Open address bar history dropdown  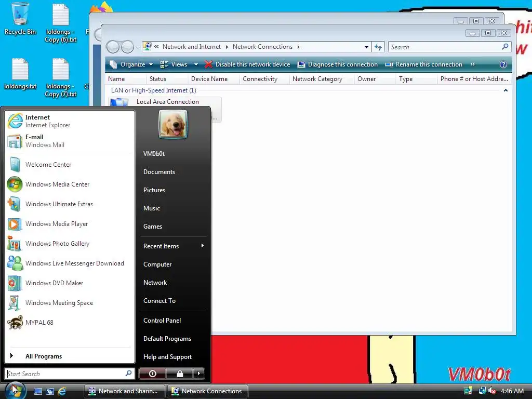pyautogui.click(x=366, y=47)
